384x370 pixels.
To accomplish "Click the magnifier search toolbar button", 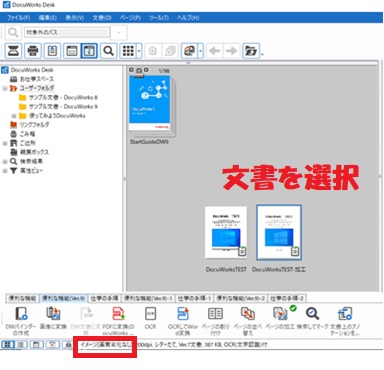I will (109, 51).
